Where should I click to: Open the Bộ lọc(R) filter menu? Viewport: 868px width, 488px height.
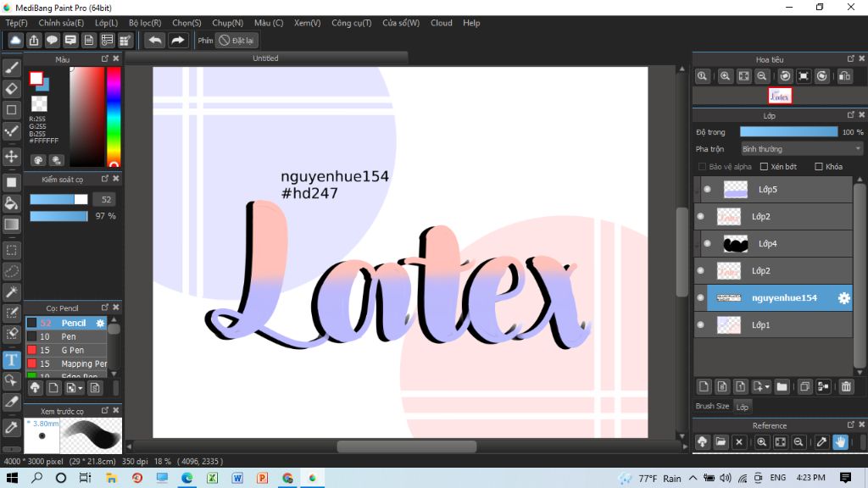coord(145,23)
